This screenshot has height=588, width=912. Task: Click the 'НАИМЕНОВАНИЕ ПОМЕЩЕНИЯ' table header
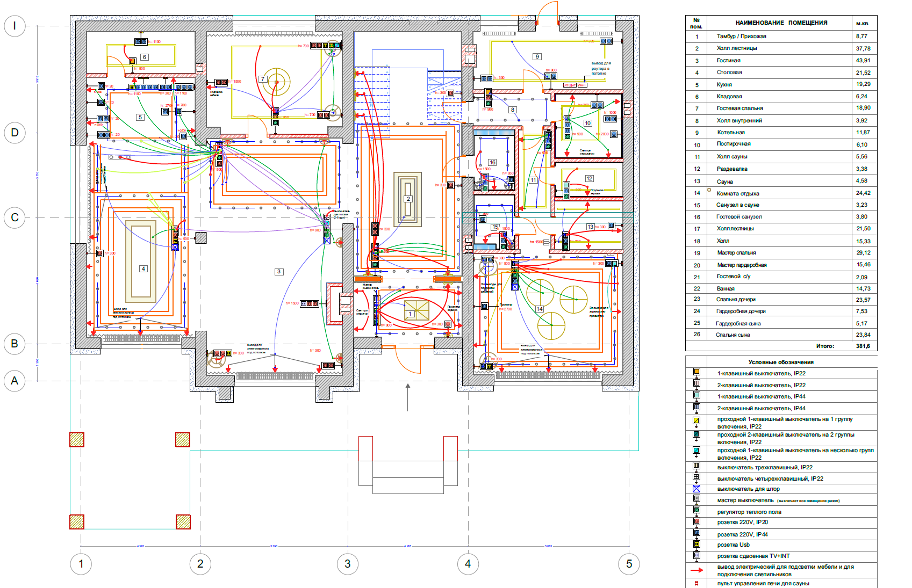(781, 23)
